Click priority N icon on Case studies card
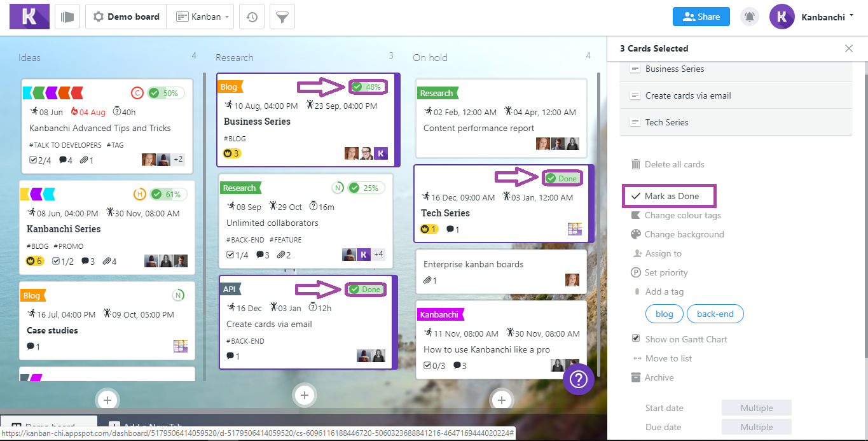 coord(179,295)
